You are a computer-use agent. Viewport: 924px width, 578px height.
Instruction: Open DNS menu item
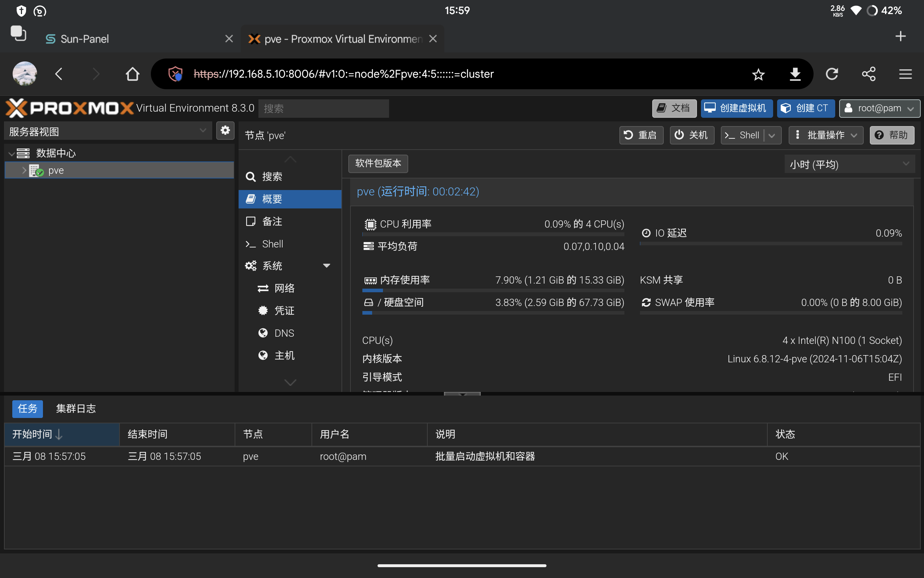pyautogui.click(x=290, y=333)
